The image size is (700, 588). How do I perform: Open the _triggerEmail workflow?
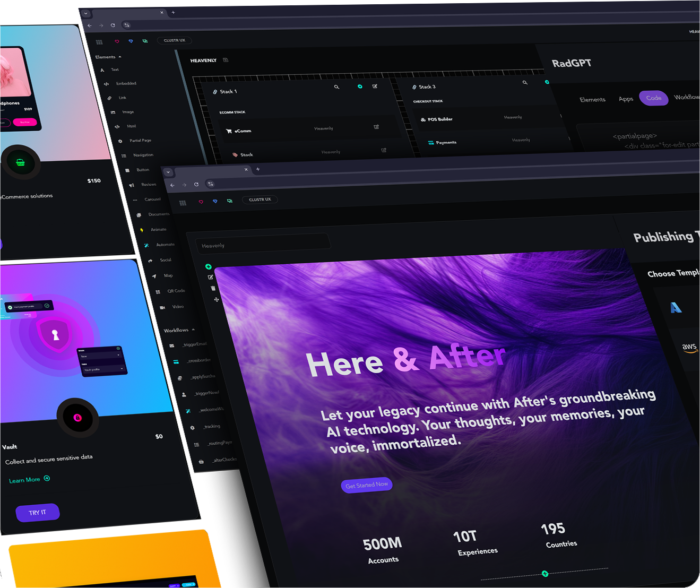point(194,344)
